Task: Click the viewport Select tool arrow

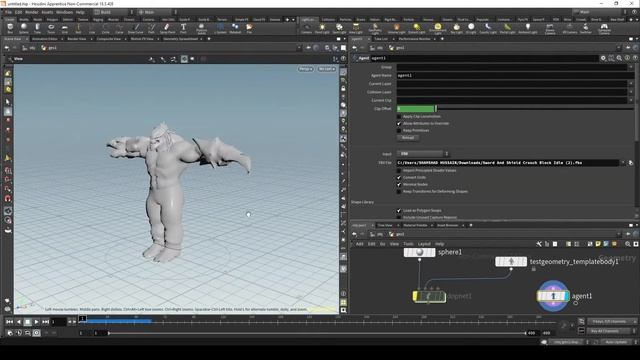Action: 8,102
